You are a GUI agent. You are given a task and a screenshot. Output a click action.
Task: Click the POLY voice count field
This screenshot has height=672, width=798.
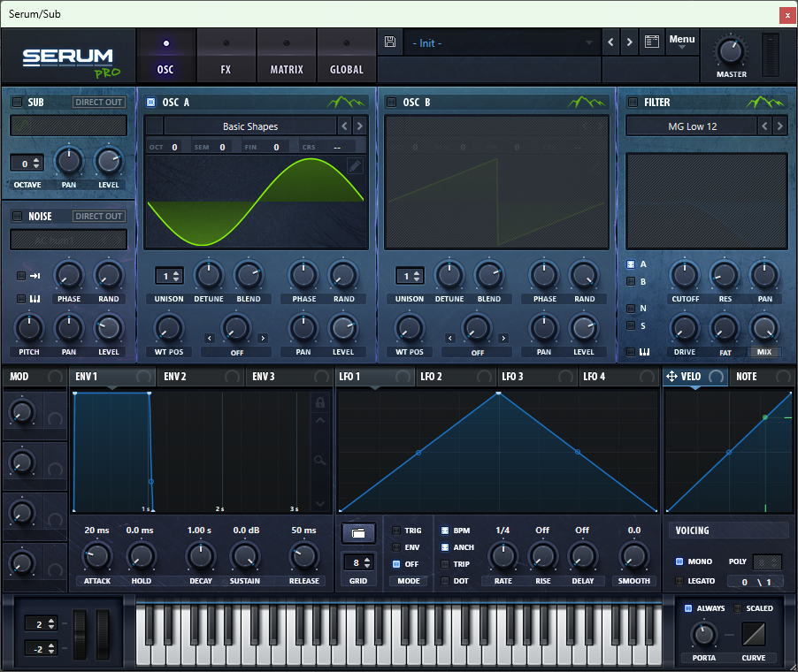(x=767, y=561)
